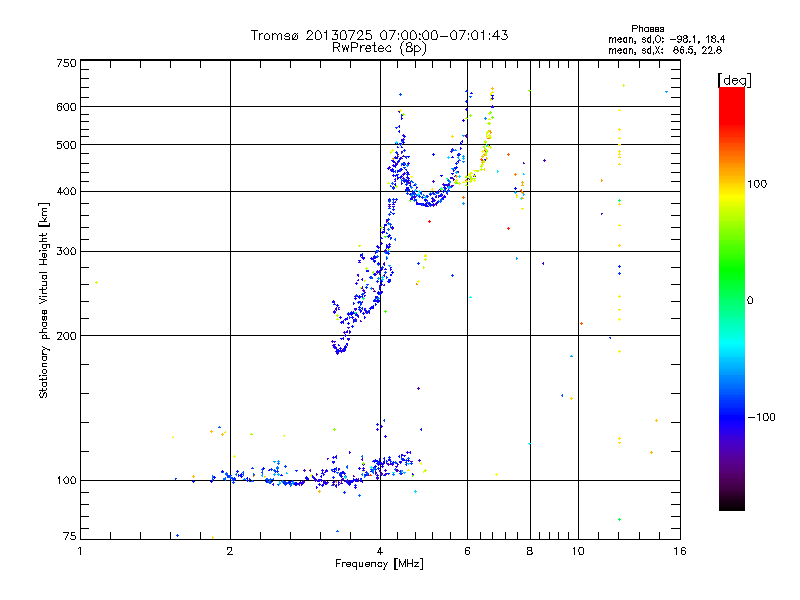This screenshot has width=800, height=600.
Task: Click x-axis tick label '2'
Action: click(230, 551)
